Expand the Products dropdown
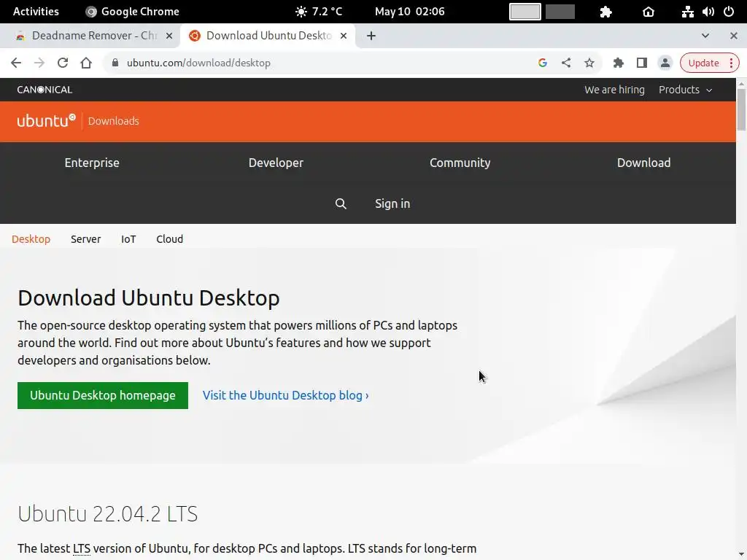The width and height of the screenshot is (747, 560). point(685,90)
